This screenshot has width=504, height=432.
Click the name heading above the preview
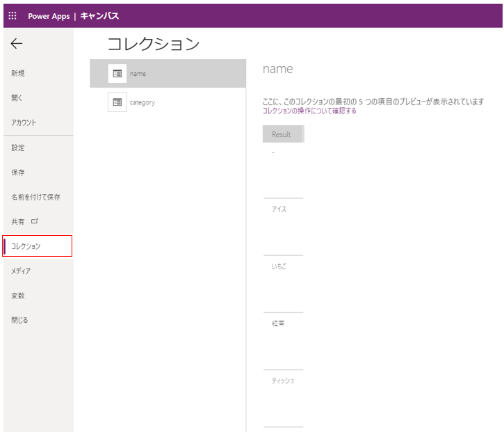(277, 69)
